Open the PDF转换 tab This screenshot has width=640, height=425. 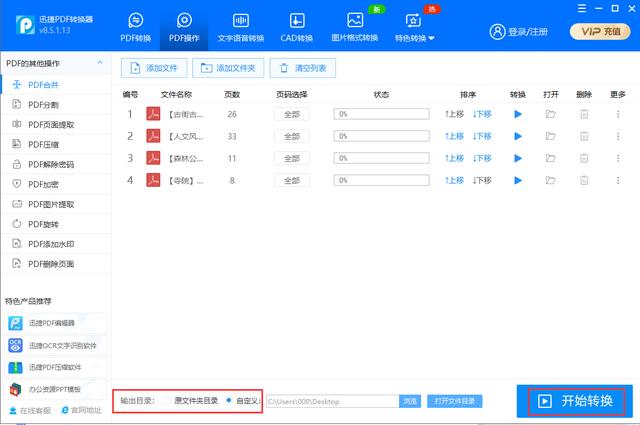136,27
